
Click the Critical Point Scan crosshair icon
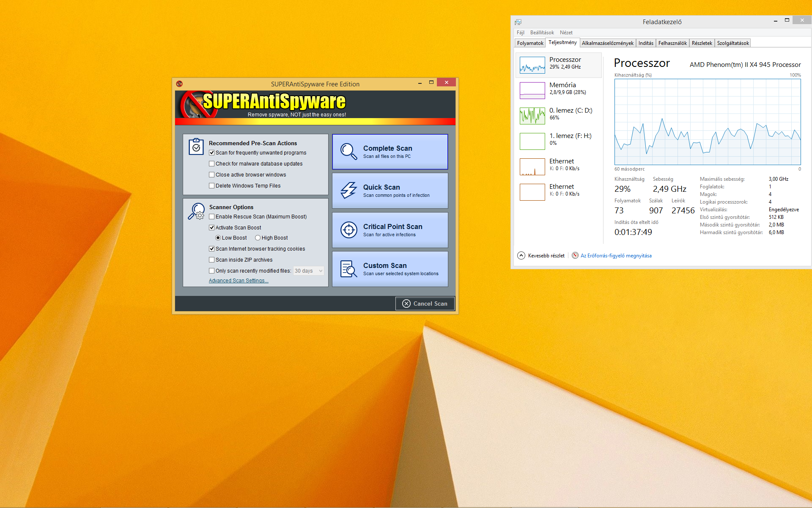coord(348,230)
